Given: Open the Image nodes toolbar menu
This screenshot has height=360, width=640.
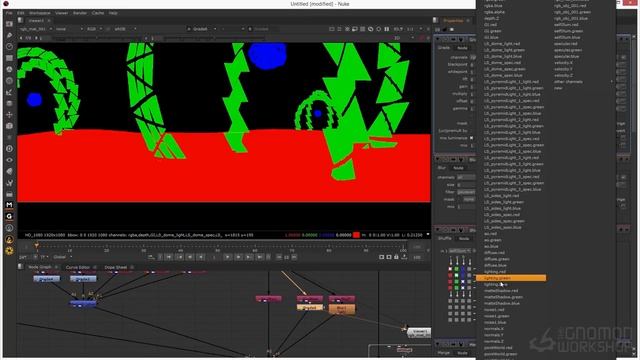Looking at the screenshot, I should click(x=9, y=24).
